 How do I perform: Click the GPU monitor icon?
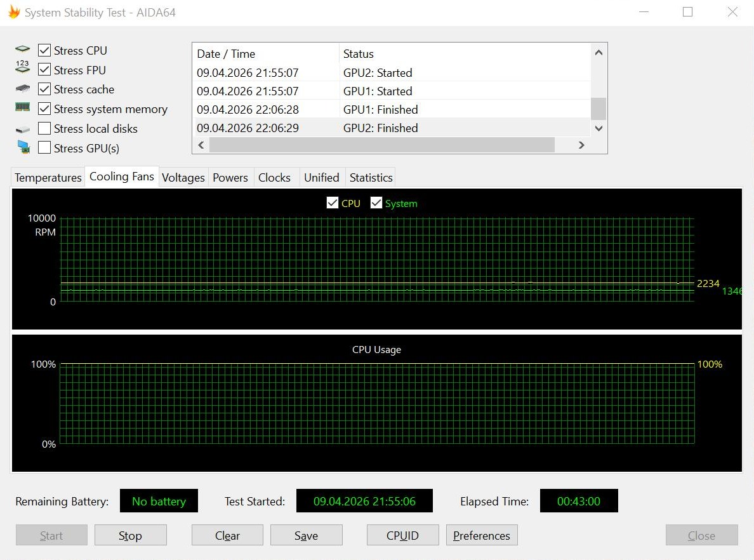tap(23, 147)
